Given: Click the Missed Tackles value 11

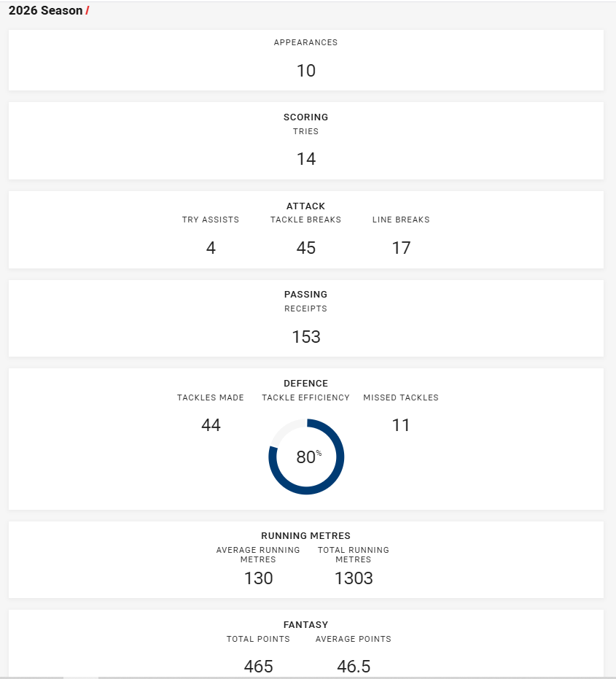Looking at the screenshot, I should (x=401, y=424).
